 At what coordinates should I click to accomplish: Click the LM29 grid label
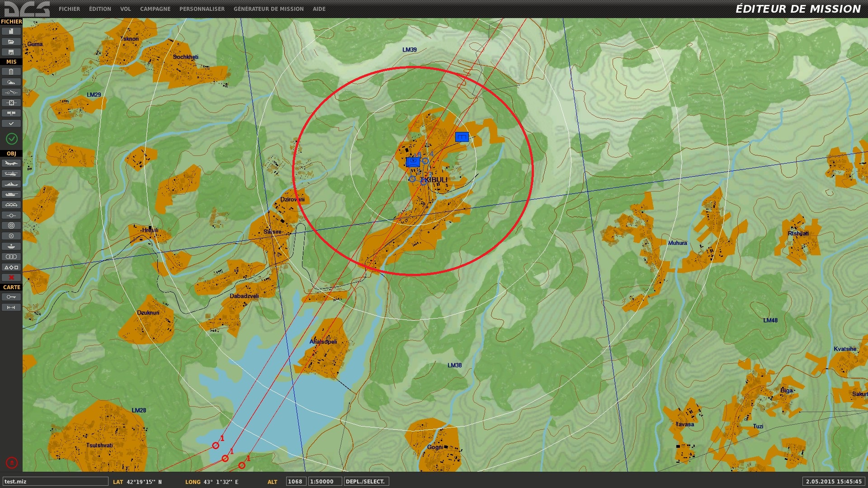click(x=94, y=95)
